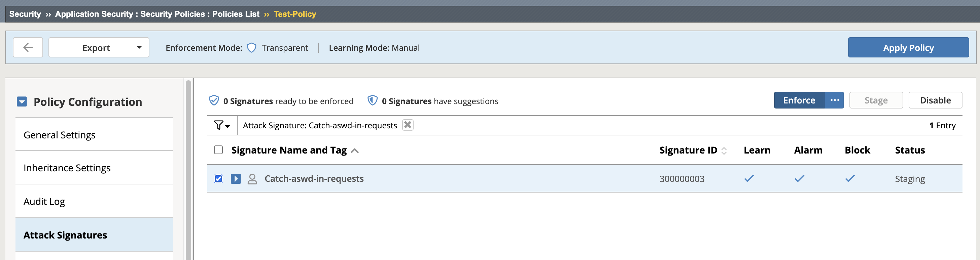Sort by Signature ID column
Screen dimensions: 980x260
[x=693, y=150]
